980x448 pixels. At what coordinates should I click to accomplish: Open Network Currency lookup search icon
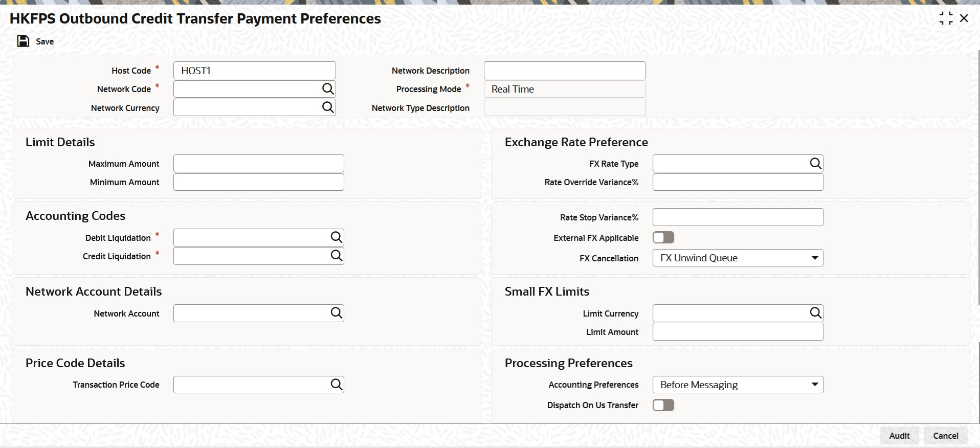point(328,107)
